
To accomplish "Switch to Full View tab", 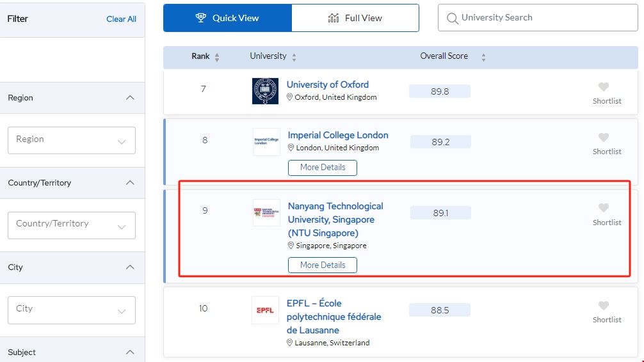I will click(x=355, y=18).
